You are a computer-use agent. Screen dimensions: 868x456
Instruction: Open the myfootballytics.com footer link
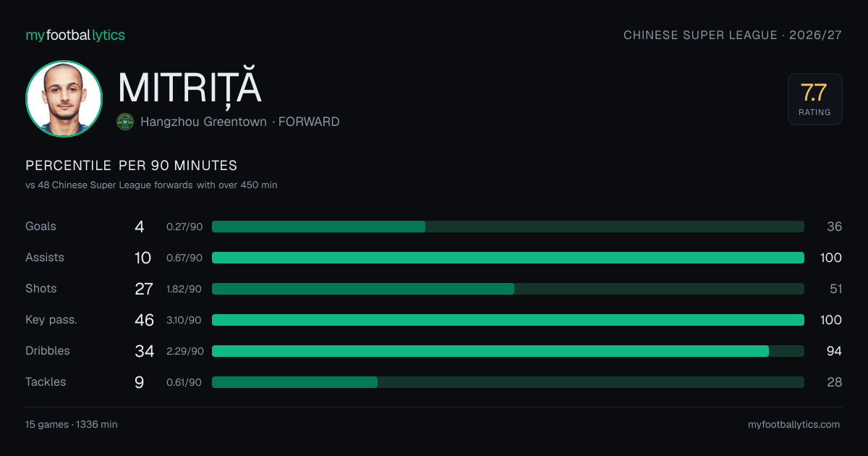tap(794, 425)
